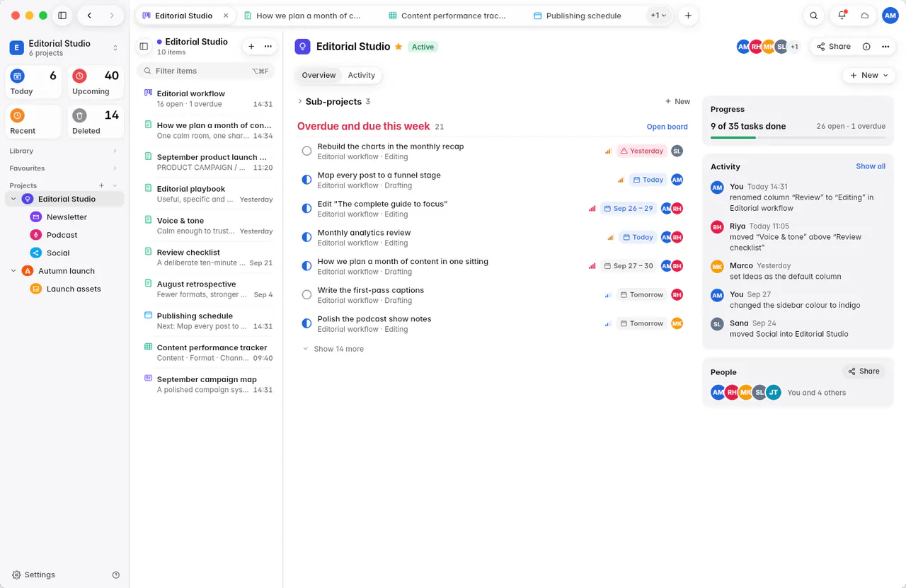Open Settings at sidebar bottom
The width and height of the screenshot is (906, 588).
point(33,575)
